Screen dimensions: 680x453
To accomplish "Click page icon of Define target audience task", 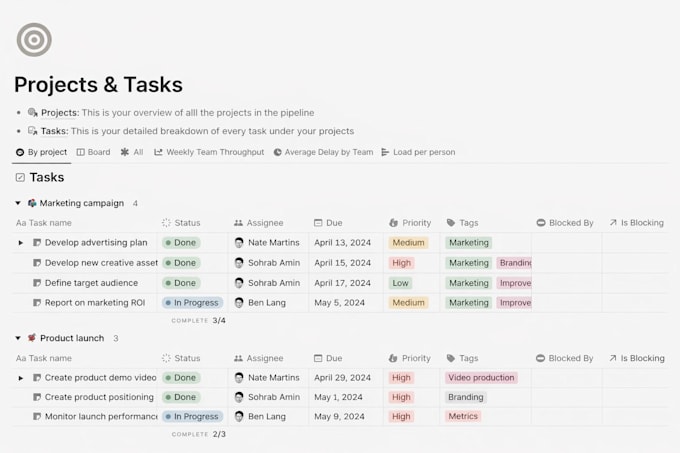I will [x=37, y=283].
